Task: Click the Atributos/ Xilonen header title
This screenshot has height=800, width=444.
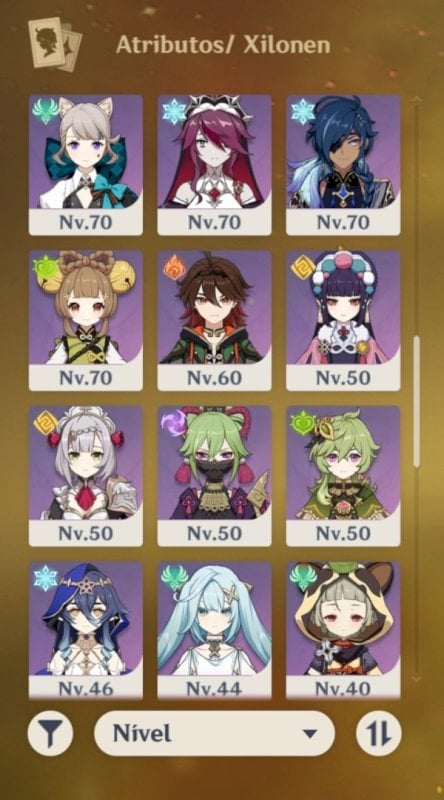Action: coord(223,45)
